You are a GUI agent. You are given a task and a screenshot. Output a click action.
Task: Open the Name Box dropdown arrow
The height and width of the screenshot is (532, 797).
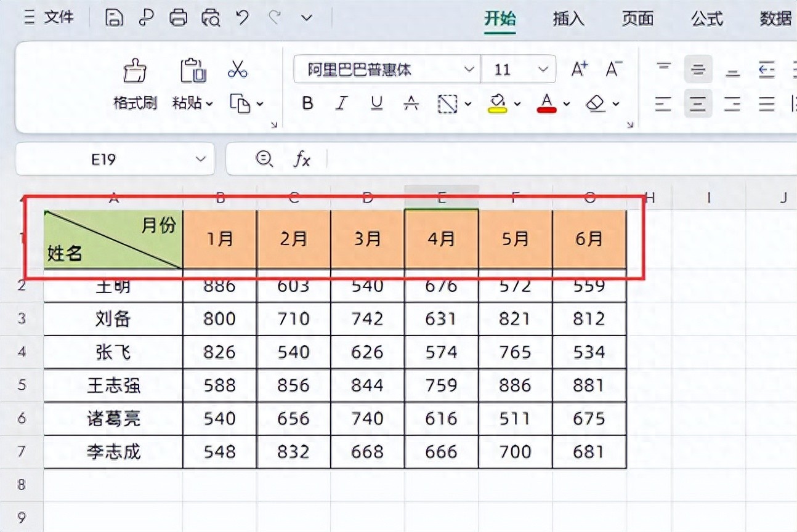click(x=200, y=159)
